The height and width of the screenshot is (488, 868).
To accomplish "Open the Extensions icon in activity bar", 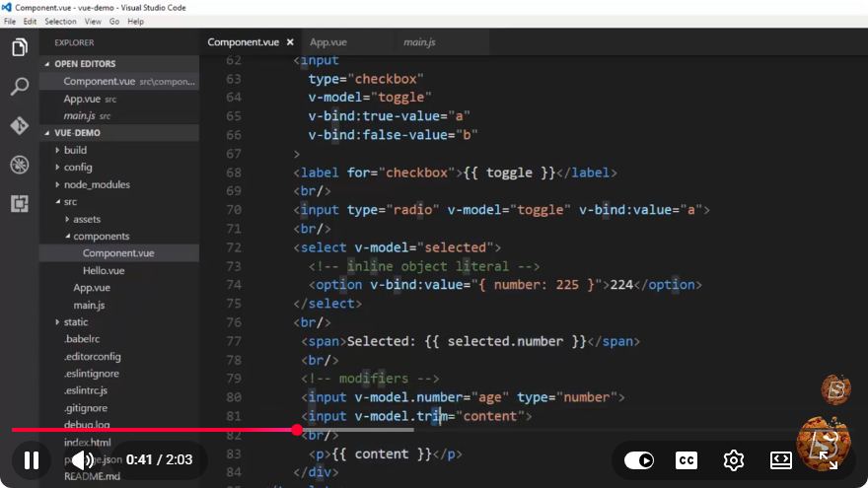I will pos(20,204).
